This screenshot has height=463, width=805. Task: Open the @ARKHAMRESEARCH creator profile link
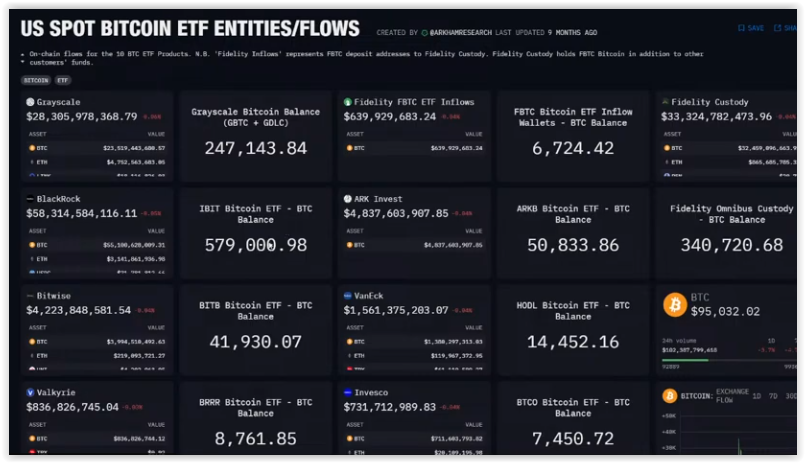click(x=461, y=33)
